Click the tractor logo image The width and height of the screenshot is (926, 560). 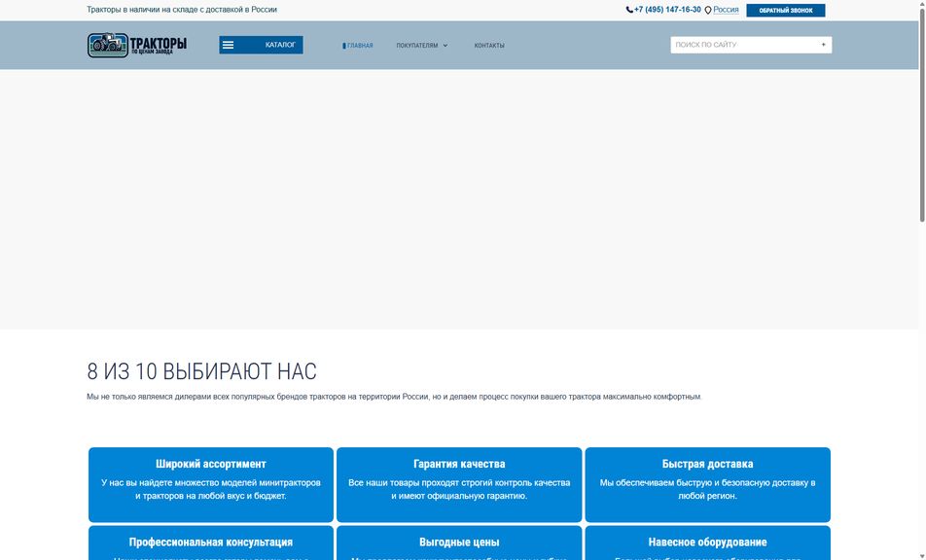[x=107, y=45]
